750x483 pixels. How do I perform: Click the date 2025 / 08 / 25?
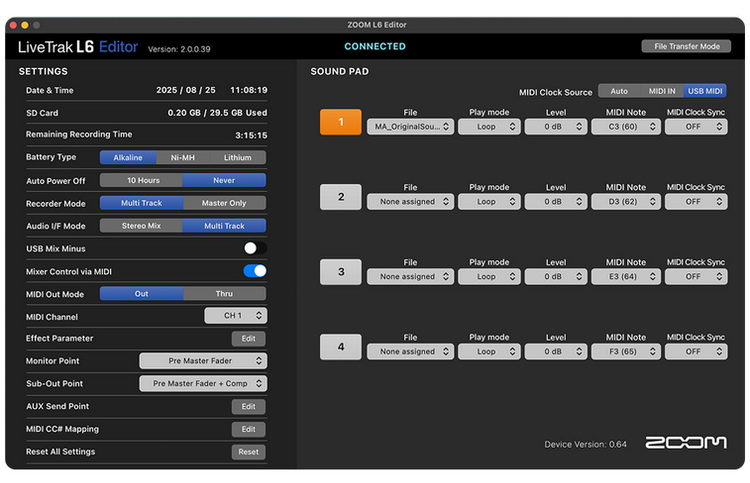[186, 90]
